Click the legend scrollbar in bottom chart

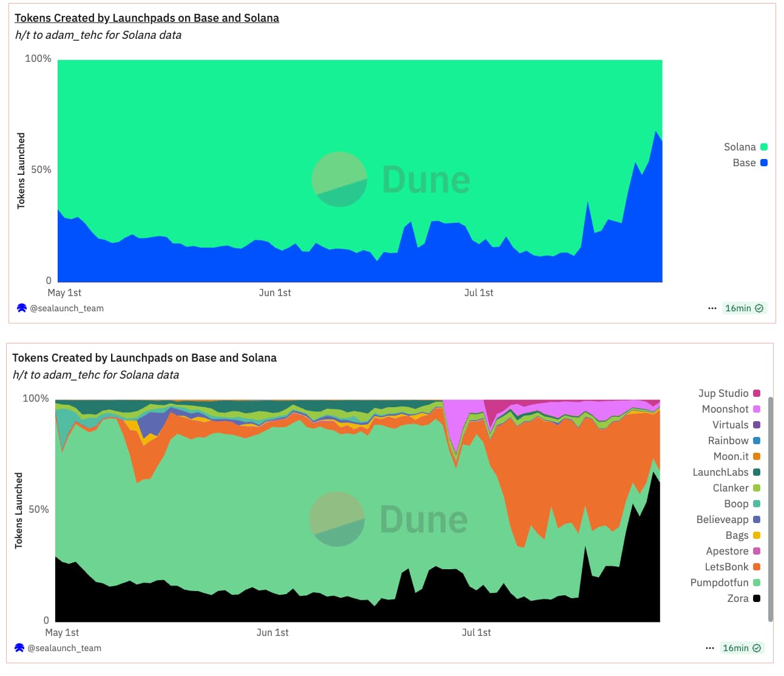[x=771, y=509]
